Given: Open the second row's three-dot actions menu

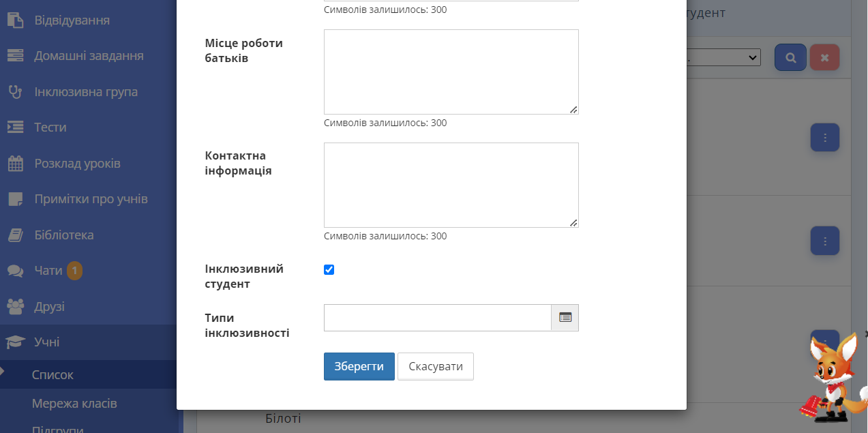Looking at the screenshot, I should [x=824, y=241].
